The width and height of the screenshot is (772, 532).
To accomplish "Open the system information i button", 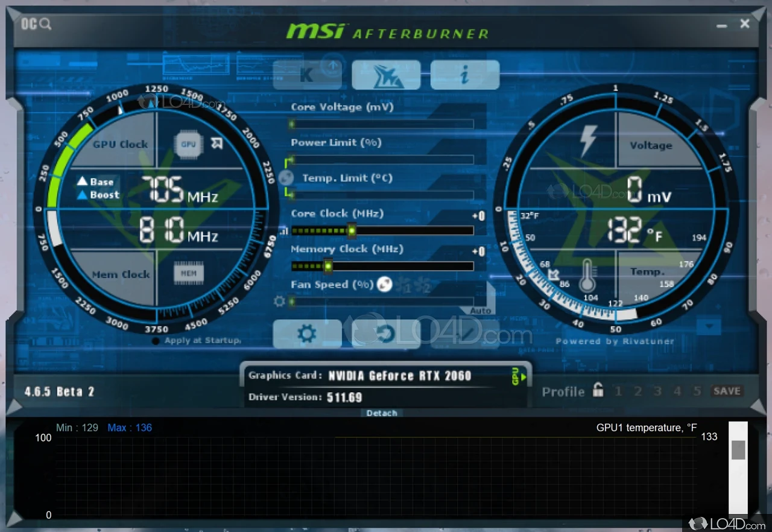I will click(x=465, y=75).
